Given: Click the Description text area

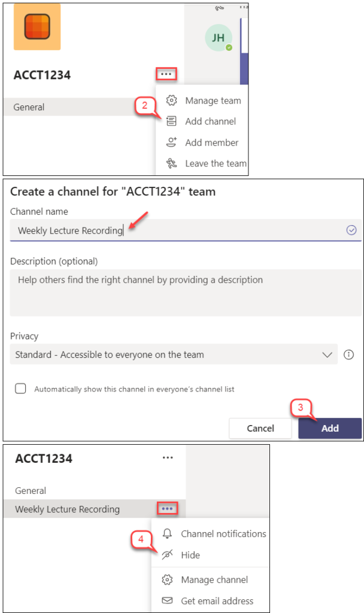Looking at the screenshot, I should (x=186, y=292).
